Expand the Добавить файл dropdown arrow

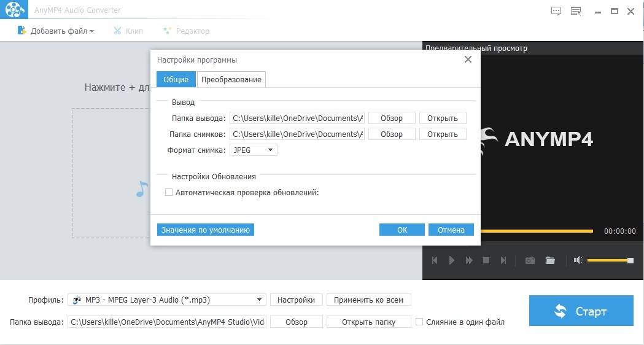click(91, 31)
